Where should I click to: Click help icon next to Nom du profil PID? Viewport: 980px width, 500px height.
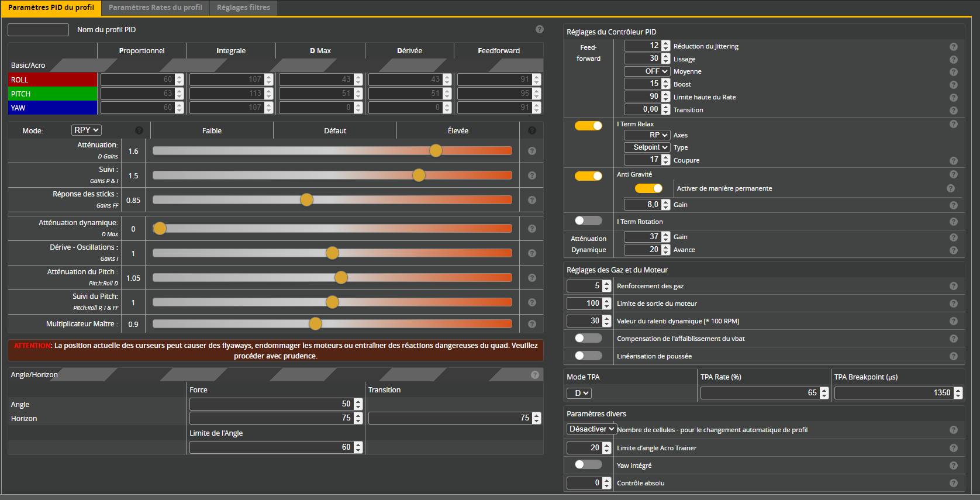tap(539, 29)
